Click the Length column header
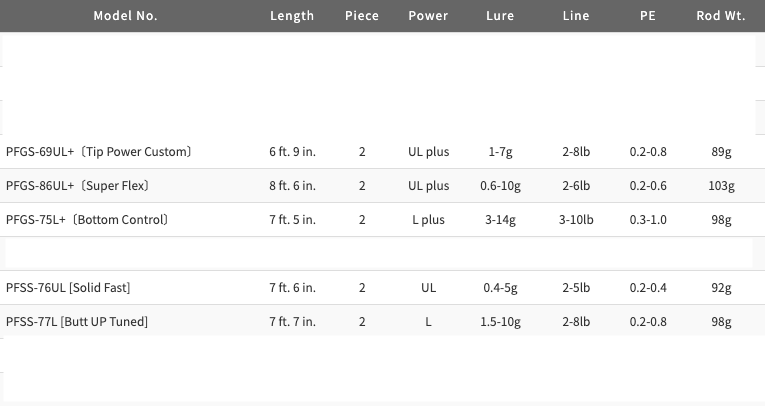This screenshot has width=765, height=406. pyautogui.click(x=292, y=16)
